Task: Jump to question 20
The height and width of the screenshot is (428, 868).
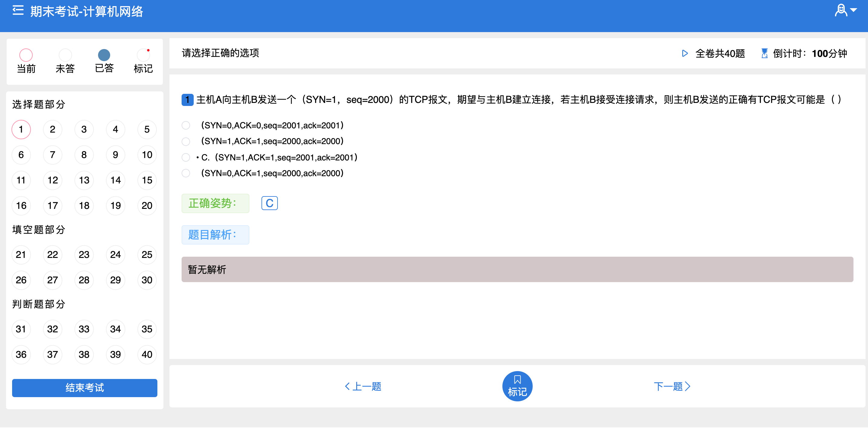Action: coord(147,206)
